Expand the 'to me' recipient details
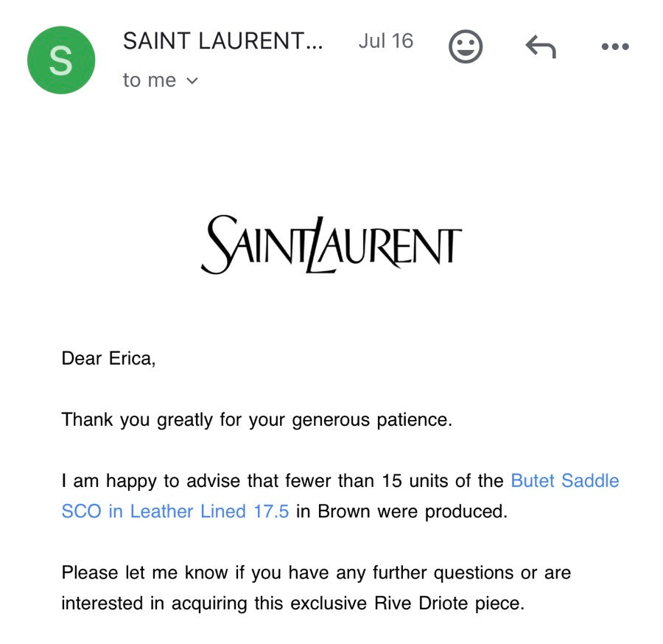The image size is (663, 644). pyautogui.click(x=152, y=80)
